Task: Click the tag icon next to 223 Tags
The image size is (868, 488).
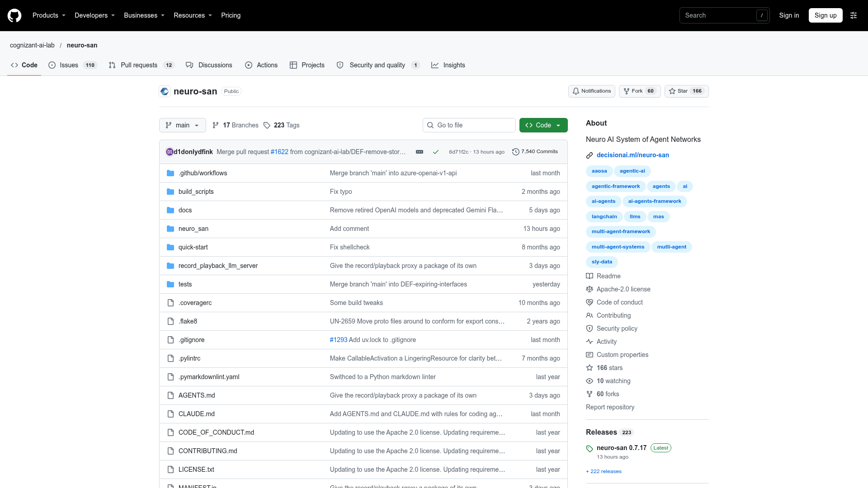Action: pos(267,125)
